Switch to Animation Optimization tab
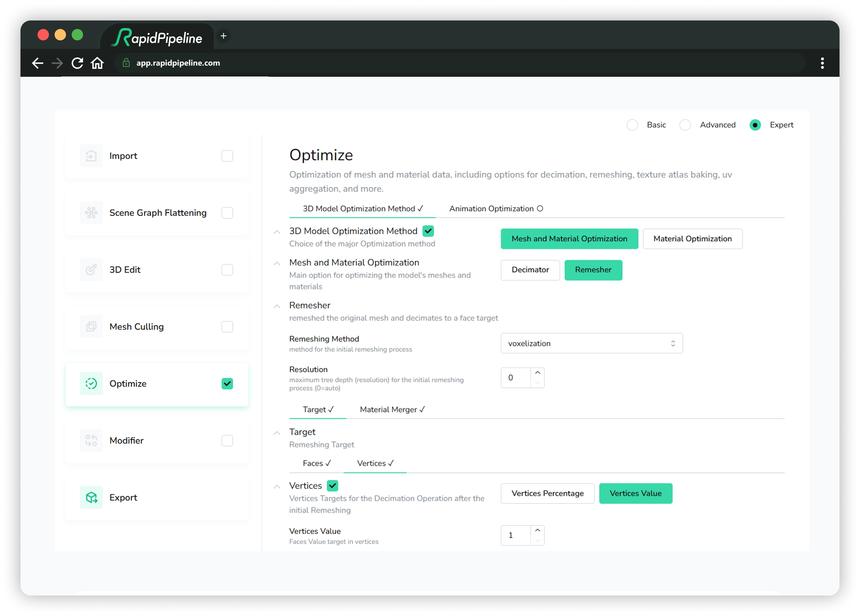This screenshot has width=860, height=616. pyautogui.click(x=496, y=209)
